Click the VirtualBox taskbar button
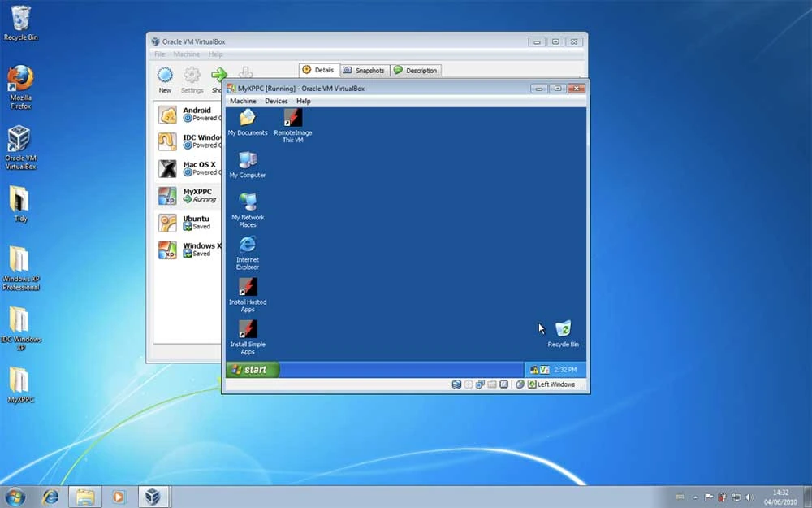Screen dimensions: 812x508 click(x=153, y=497)
